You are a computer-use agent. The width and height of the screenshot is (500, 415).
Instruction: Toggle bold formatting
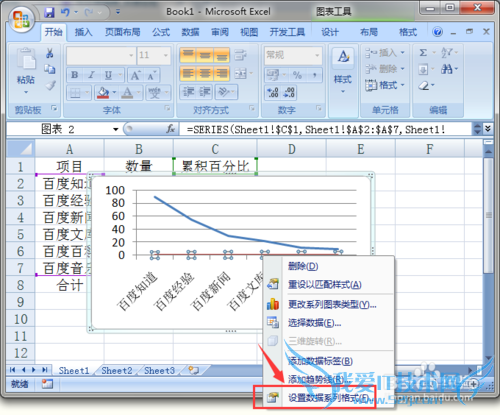[x=75, y=75]
